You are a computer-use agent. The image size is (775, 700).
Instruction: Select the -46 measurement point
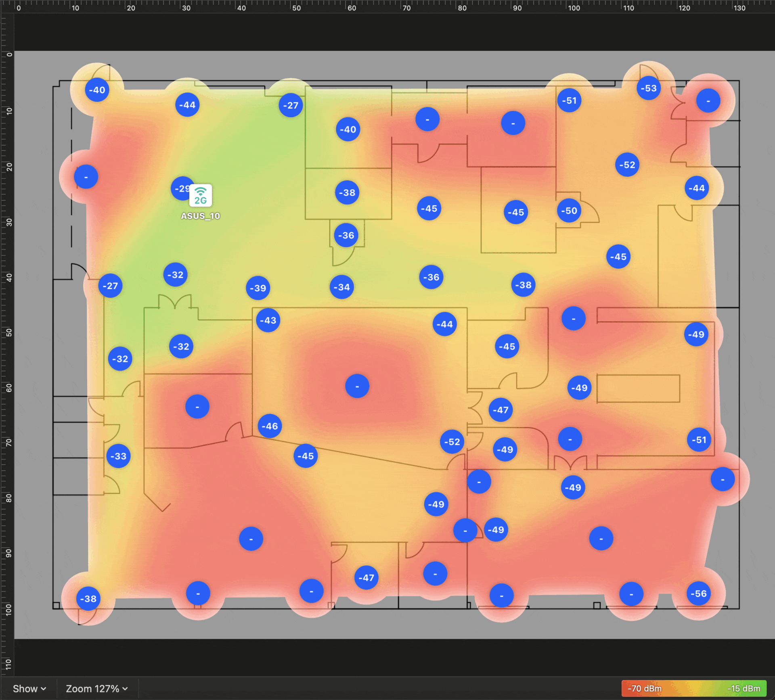click(270, 426)
